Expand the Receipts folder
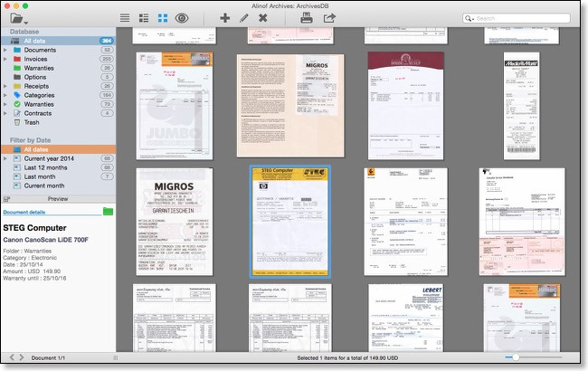Image resolution: width=588 pixels, height=371 pixels. (x=5, y=86)
